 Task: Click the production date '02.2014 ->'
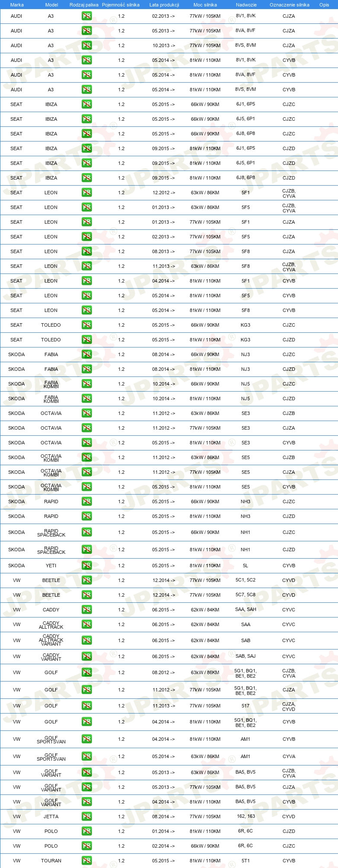pyautogui.click(x=164, y=845)
